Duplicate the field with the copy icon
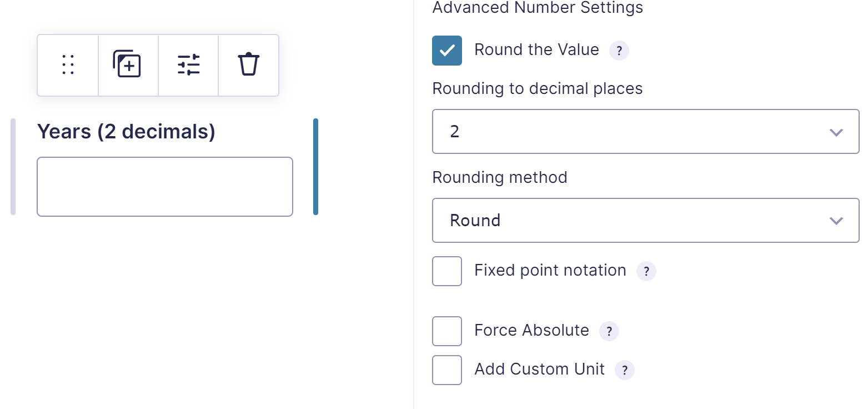Screen dimensions: 868x409 point(128,65)
